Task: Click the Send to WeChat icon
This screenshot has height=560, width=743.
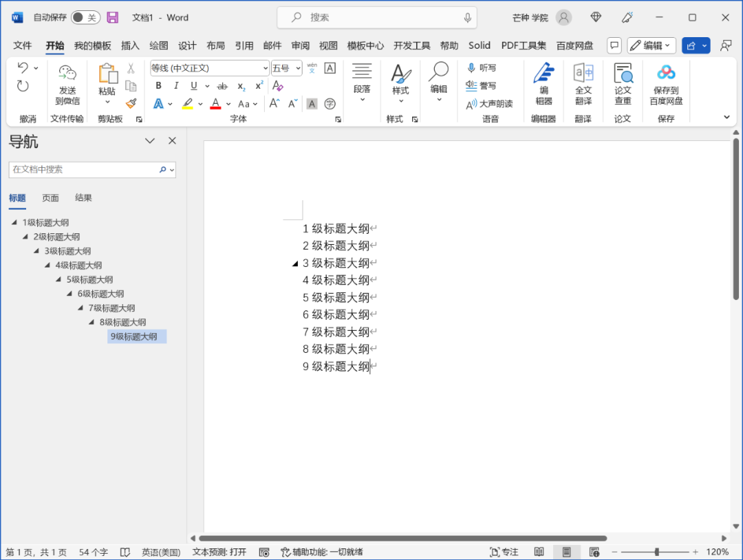Action: [x=67, y=74]
